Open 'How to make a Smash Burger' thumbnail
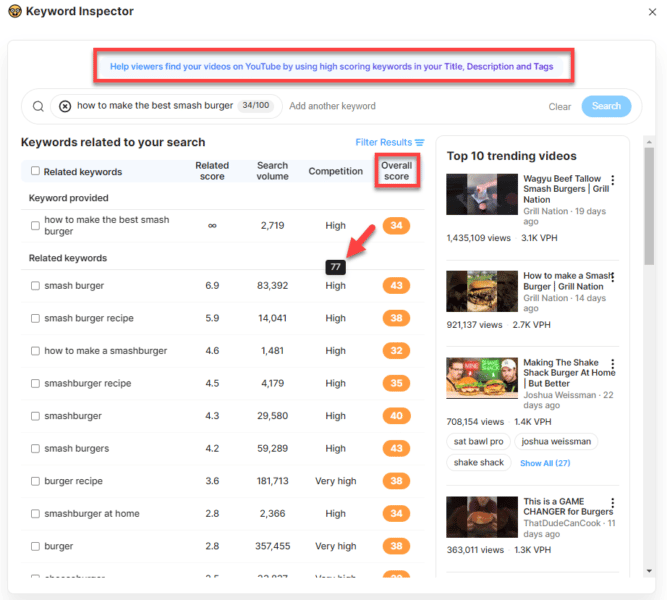 click(482, 291)
